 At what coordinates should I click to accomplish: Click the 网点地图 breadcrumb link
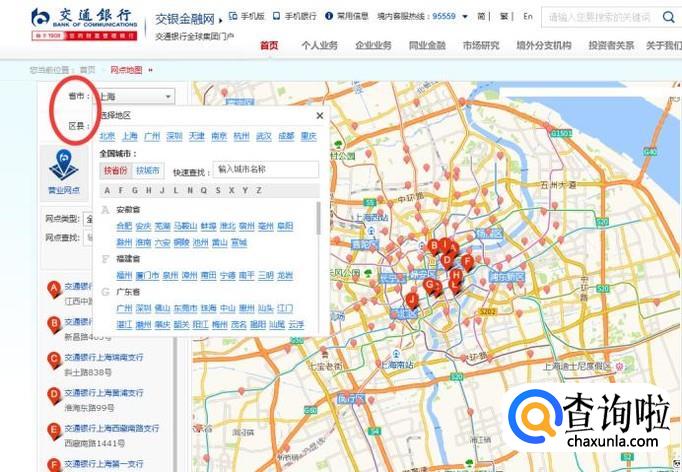pos(126,70)
